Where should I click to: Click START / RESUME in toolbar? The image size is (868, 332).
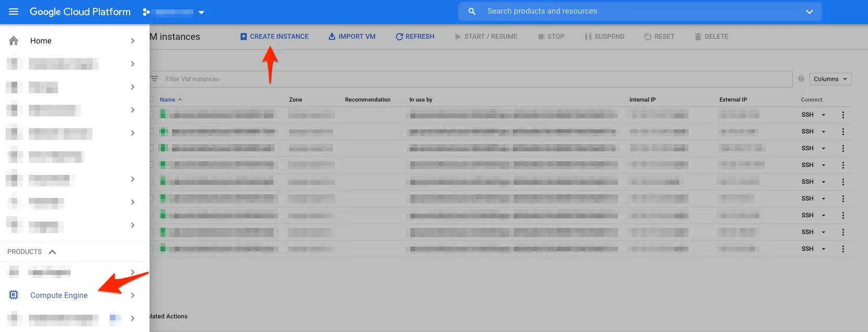(x=486, y=37)
